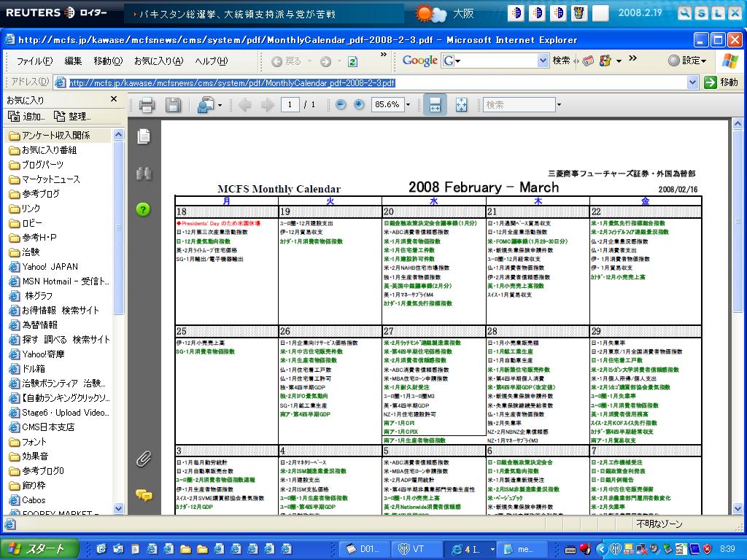The height and width of the screenshot is (560, 747).
Task: Toggle the Fit Width view button
Action: [x=435, y=105]
